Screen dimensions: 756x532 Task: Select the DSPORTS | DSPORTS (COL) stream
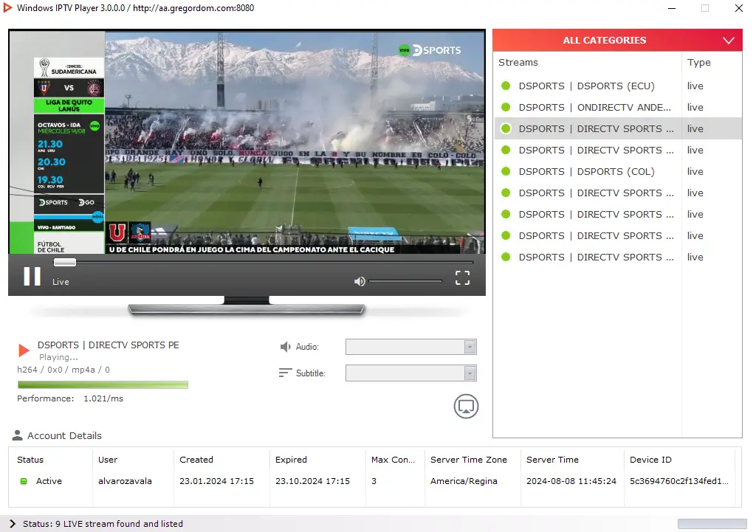(x=586, y=171)
